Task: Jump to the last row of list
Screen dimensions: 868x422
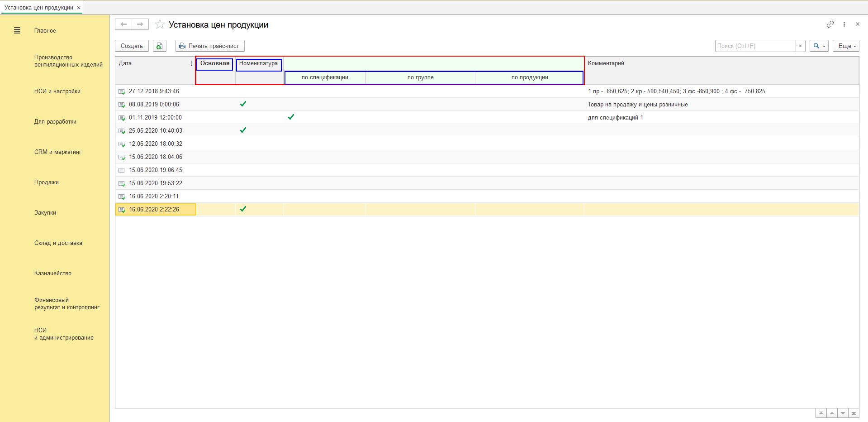Action: pos(854,413)
